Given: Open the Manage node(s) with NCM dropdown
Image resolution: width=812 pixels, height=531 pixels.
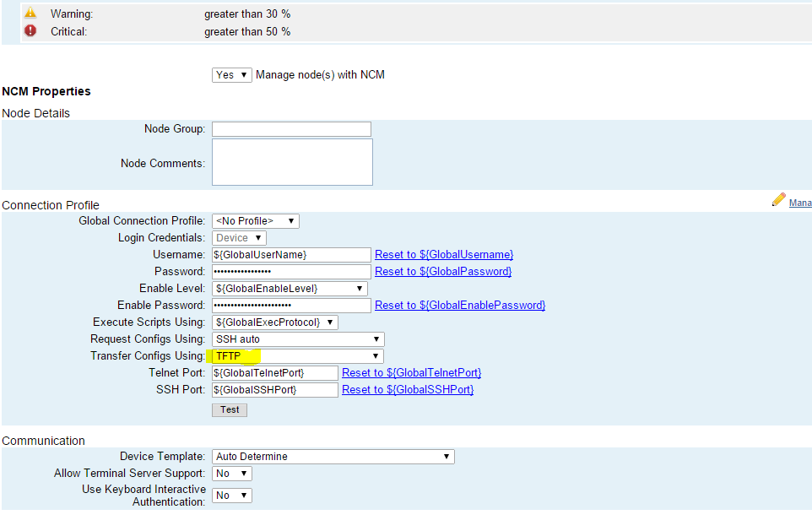Looking at the screenshot, I should [x=231, y=75].
